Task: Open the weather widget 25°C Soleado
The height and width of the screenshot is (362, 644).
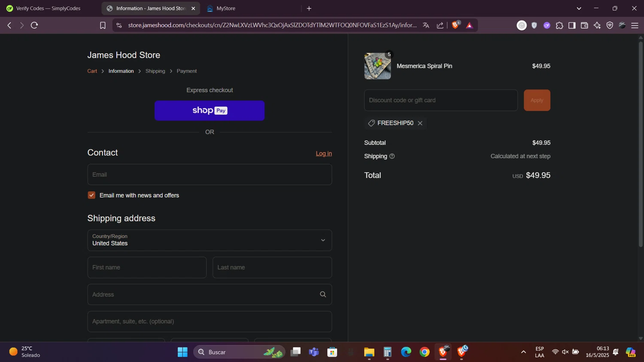Action: pyautogui.click(x=25, y=352)
